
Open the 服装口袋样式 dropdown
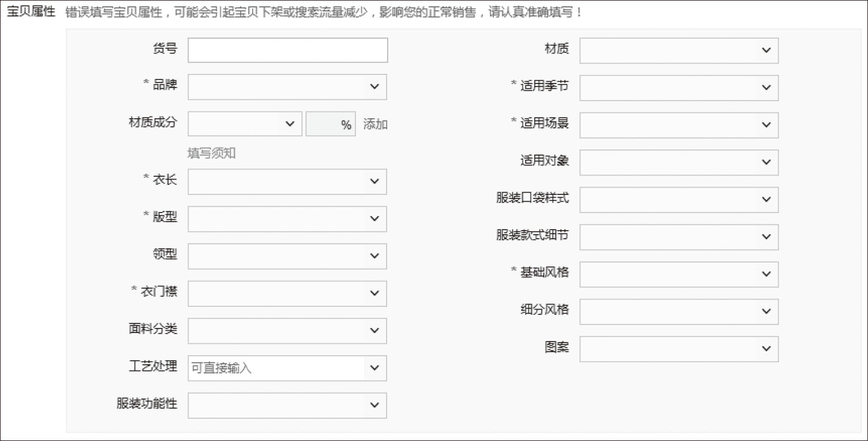(x=679, y=199)
